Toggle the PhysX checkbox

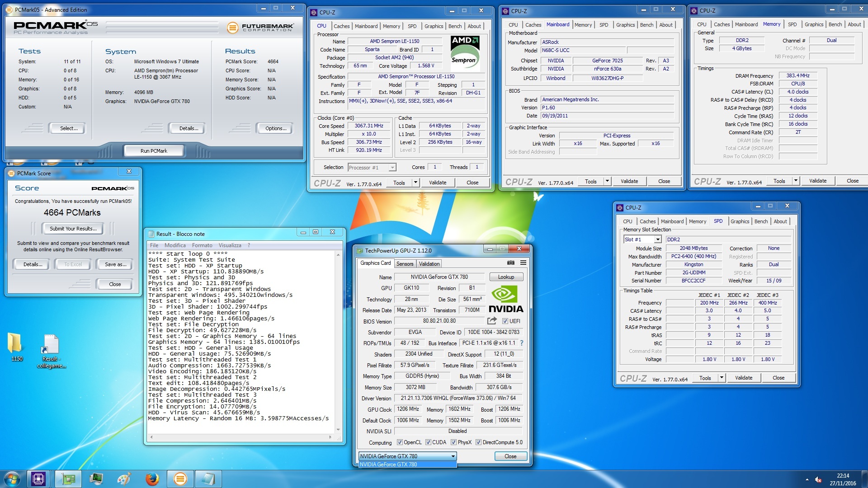[x=453, y=442]
